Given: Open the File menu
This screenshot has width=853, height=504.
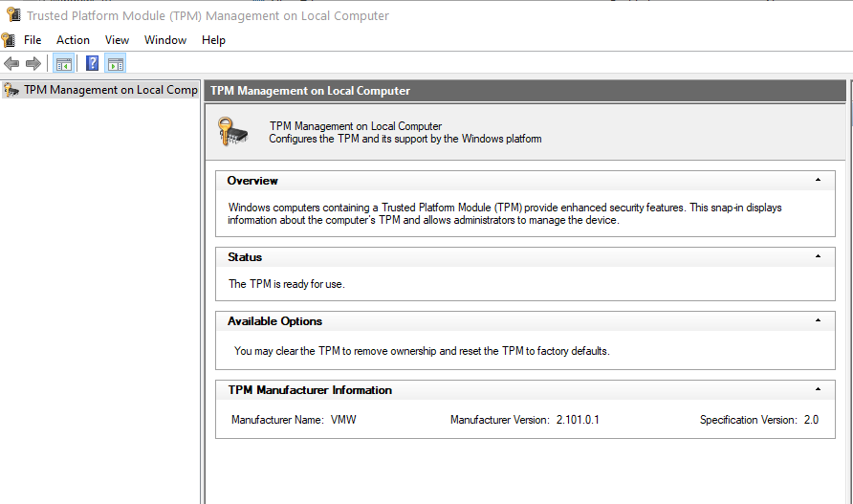Looking at the screenshot, I should (x=33, y=40).
